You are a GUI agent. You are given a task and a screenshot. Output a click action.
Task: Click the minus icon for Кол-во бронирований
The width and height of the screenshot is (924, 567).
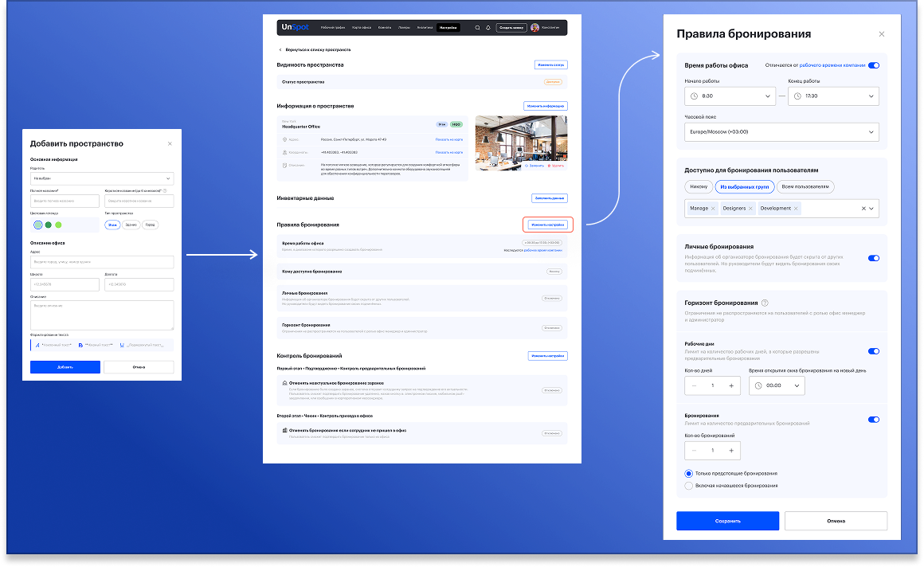pyautogui.click(x=695, y=450)
